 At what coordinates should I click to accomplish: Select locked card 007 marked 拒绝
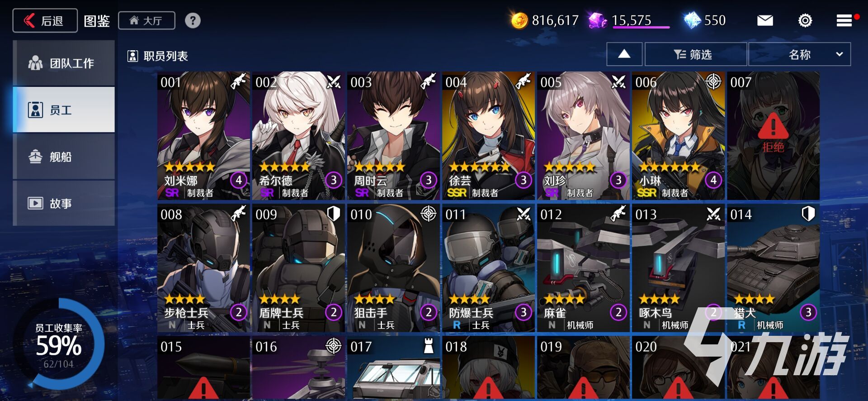coord(773,136)
